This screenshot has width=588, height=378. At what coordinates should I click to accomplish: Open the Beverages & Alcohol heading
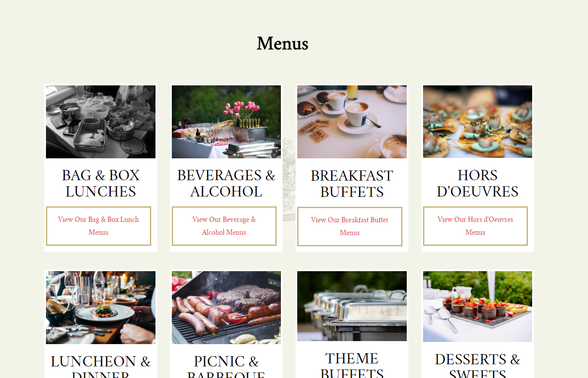tap(226, 183)
